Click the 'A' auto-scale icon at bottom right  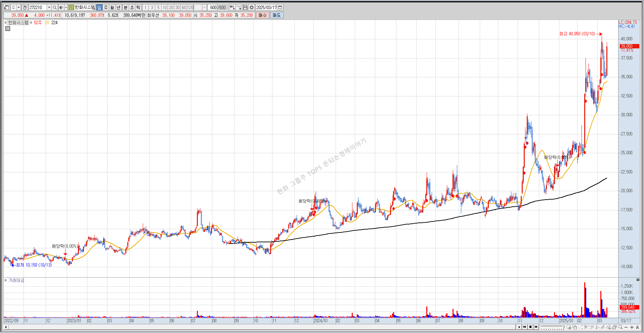(x=637, y=327)
